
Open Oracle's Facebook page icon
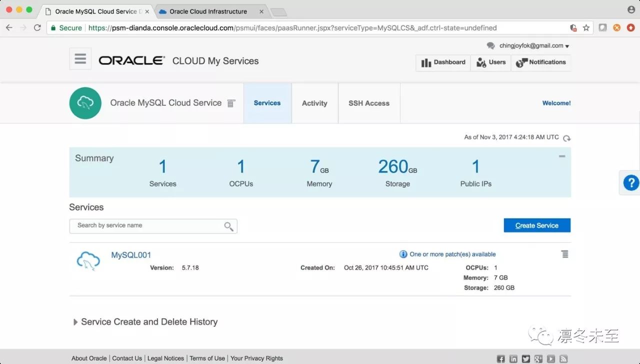(500, 359)
